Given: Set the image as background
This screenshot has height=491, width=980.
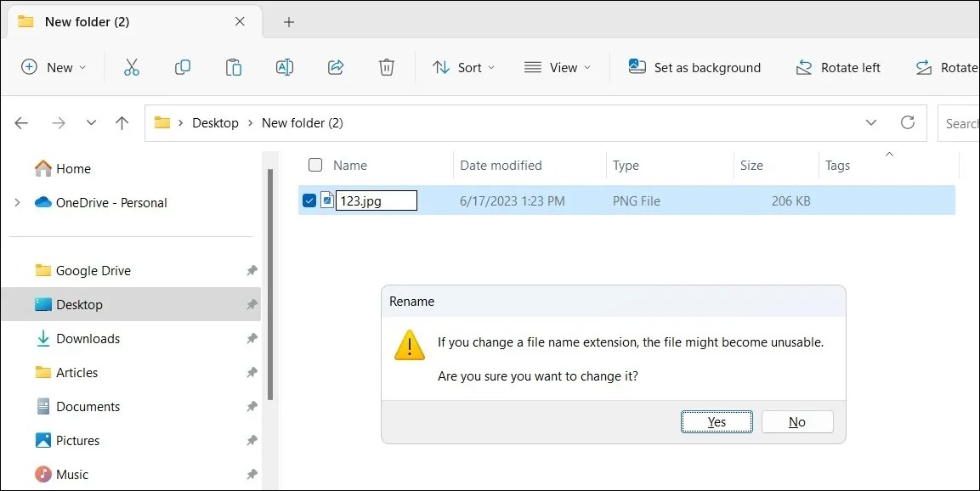Looking at the screenshot, I should click(695, 67).
